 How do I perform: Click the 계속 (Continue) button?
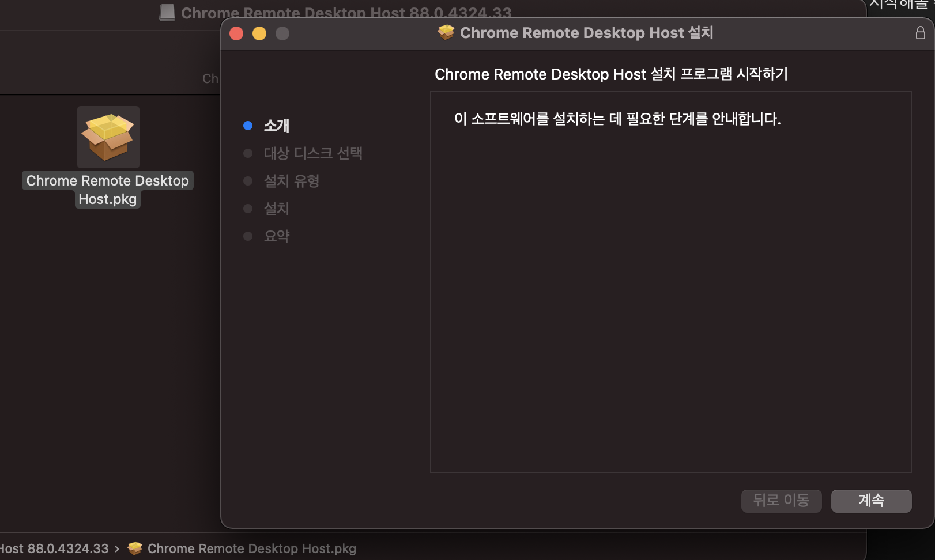point(871,501)
